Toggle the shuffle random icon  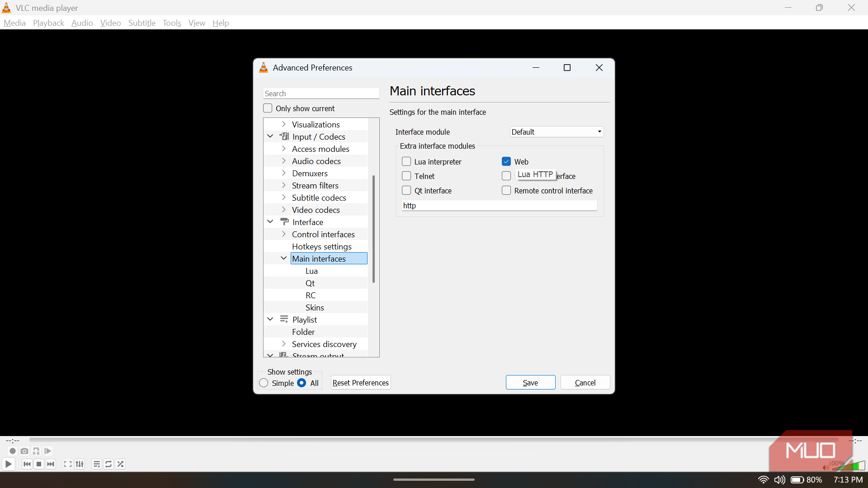point(120,464)
